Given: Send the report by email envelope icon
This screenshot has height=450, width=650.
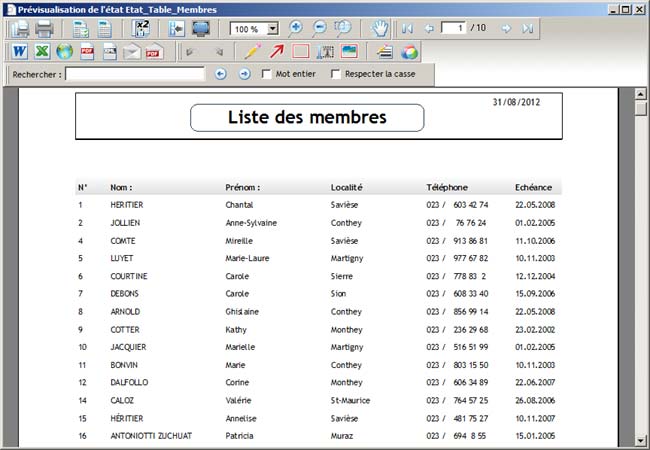Looking at the screenshot, I should (x=132, y=52).
